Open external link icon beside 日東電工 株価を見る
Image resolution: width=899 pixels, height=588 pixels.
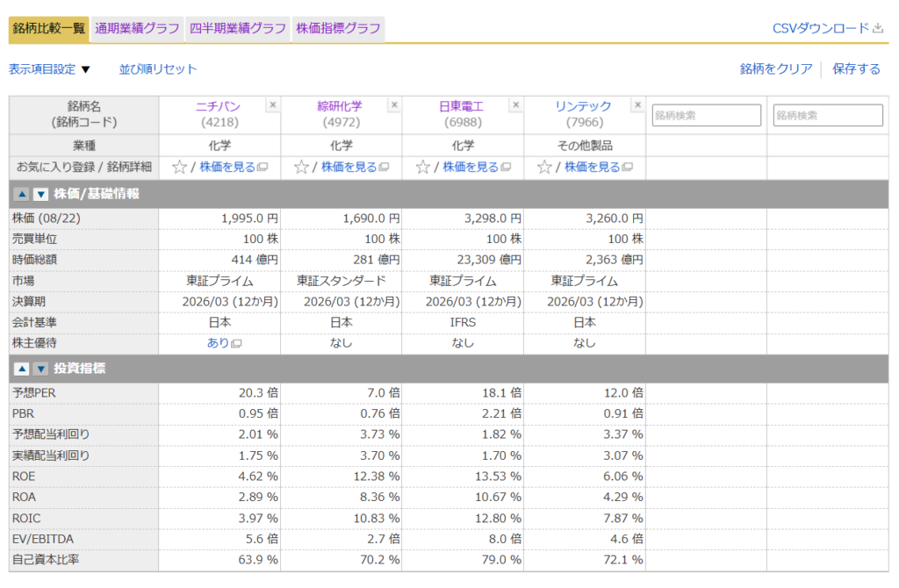506,168
